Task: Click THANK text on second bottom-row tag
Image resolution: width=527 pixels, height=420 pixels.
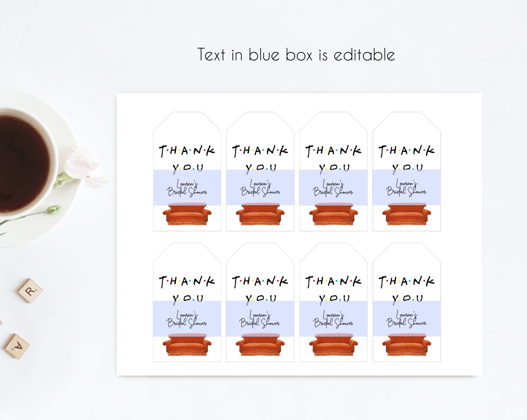Action: tap(260, 282)
